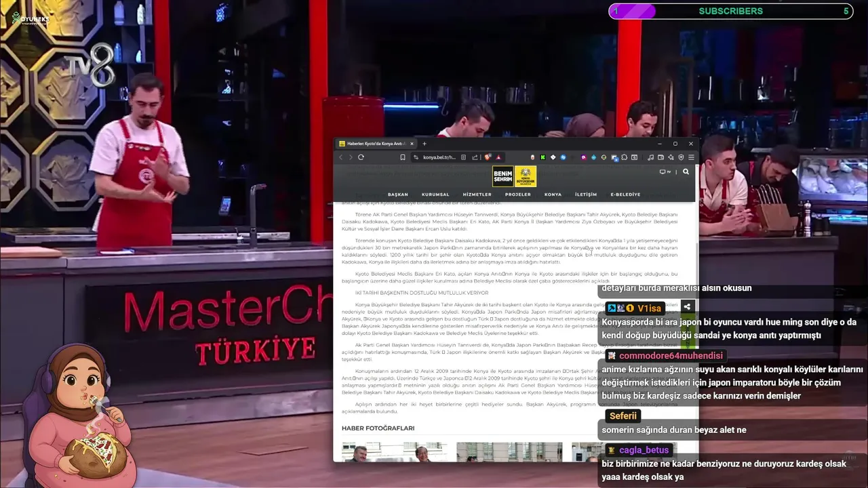Image resolution: width=868 pixels, height=488 pixels.
Task: Open the PROJELER menu
Action: coord(518,195)
